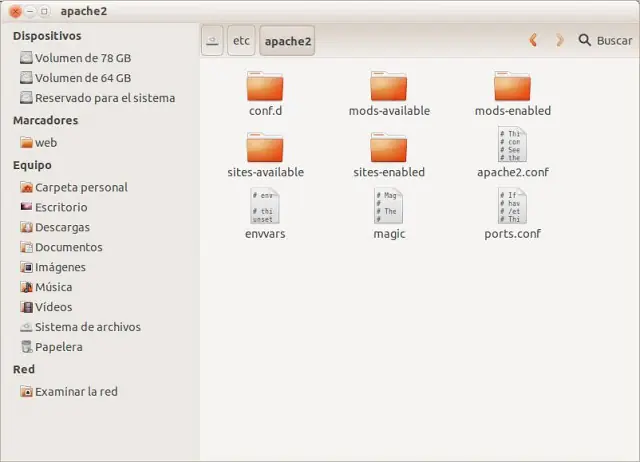Select the ports.conf file icon
This screenshot has width=640, height=462.
pos(512,206)
